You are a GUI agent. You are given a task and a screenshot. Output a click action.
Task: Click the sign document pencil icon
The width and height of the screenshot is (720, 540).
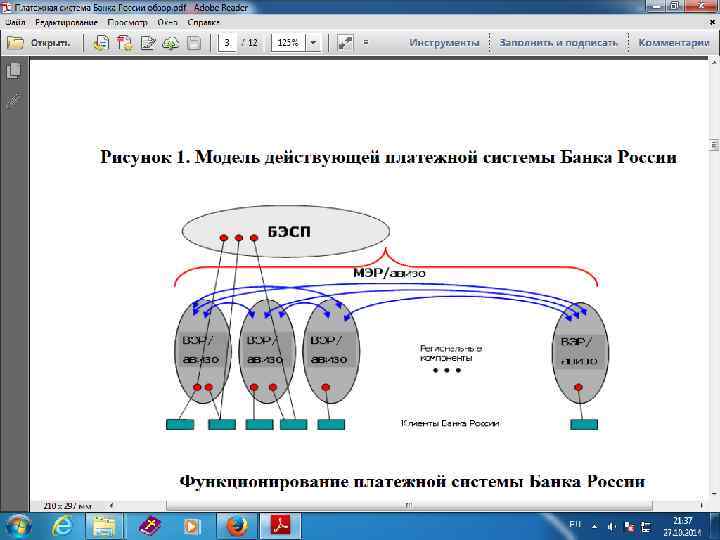click(148, 43)
